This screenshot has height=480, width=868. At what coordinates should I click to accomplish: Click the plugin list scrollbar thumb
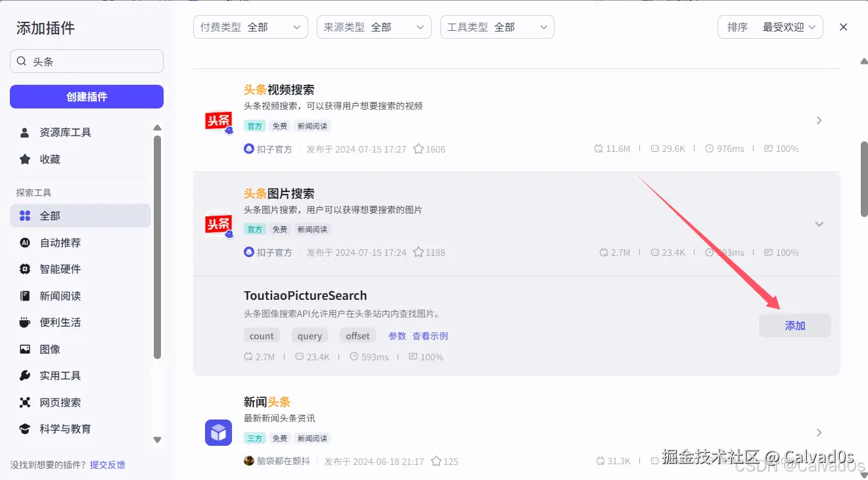click(x=864, y=178)
